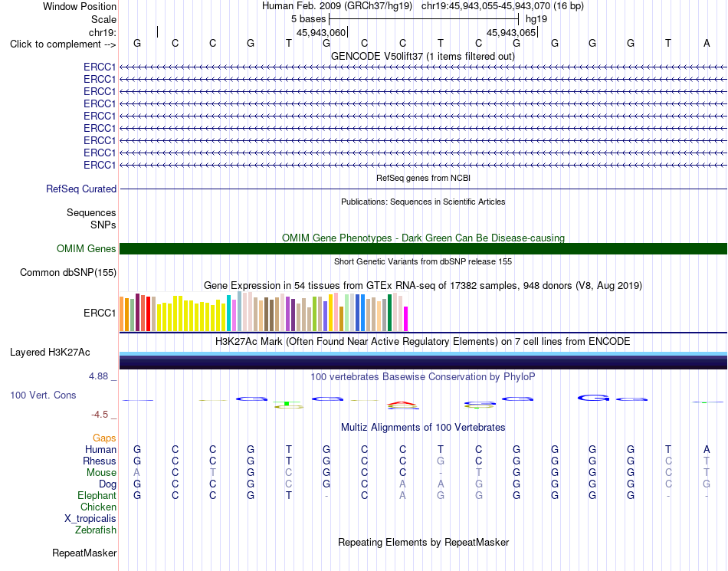The width and height of the screenshot is (728, 571).
Task: Click the SNPs label
Action: pyautogui.click(x=103, y=225)
